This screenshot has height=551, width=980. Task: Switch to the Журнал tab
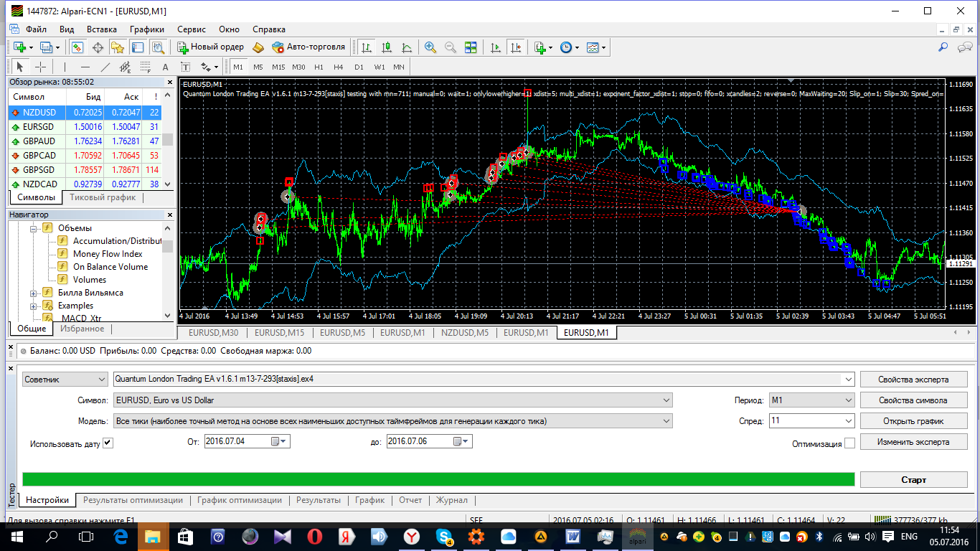(452, 500)
